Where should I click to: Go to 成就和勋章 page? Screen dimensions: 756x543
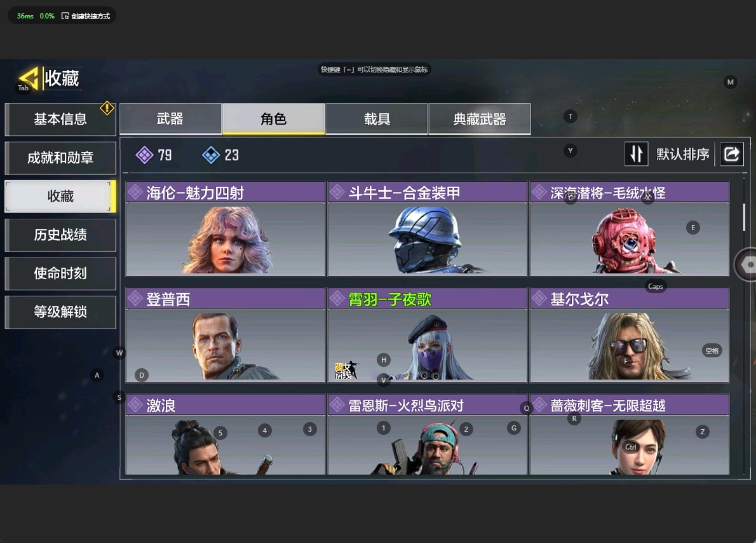pyautogui.click(x=60, y=158)
